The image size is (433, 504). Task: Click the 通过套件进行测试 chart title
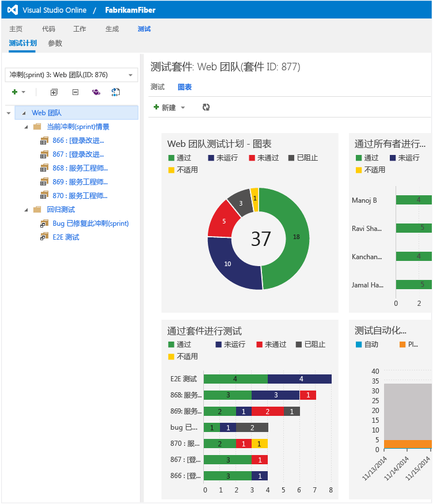(204, 331)
